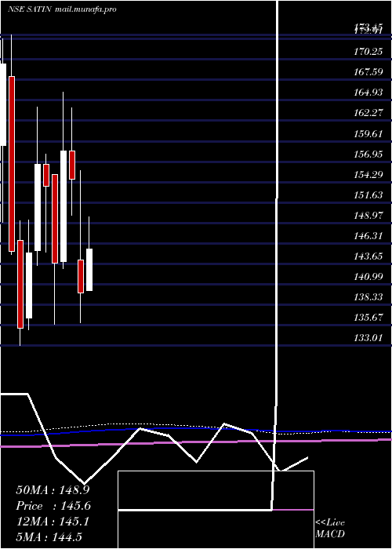Select the 146.31 price axis label

tap(368, 235)
